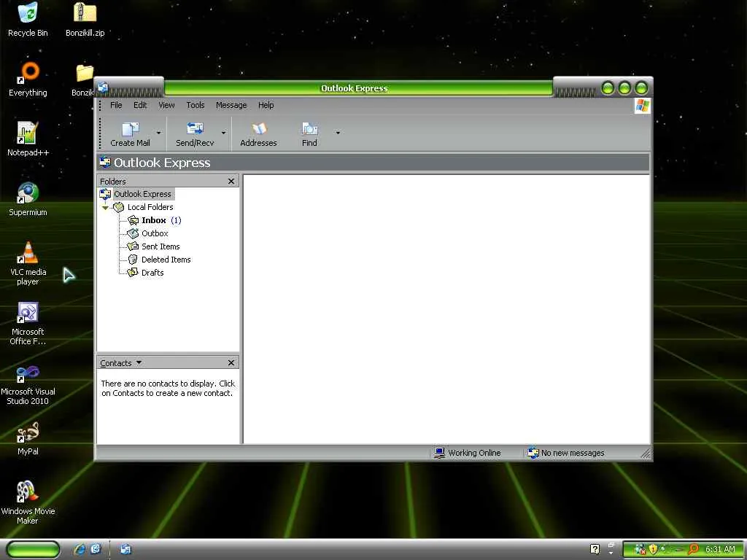Close the Contacts pane
The width and height of the screenshot is (747, 560).
coord(231,363)
